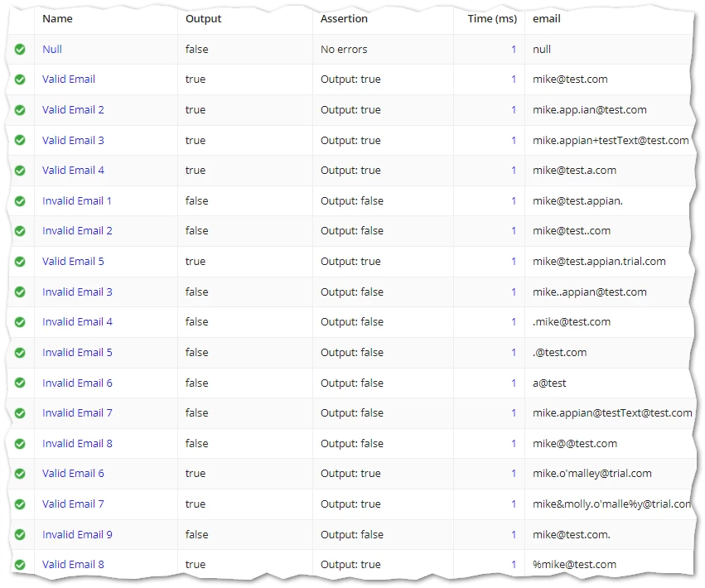
Task: Open the Invalid Email 2 test case
Action: point(77,230)
